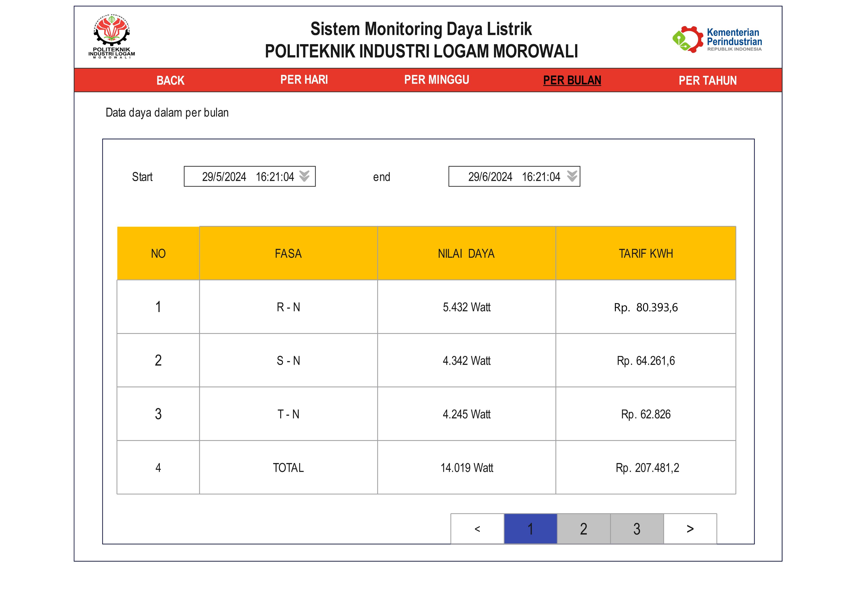868x614 pixels.
Task: Click the Rp. 80.393,6 tariff cell
Action: [x=646, y=307]
